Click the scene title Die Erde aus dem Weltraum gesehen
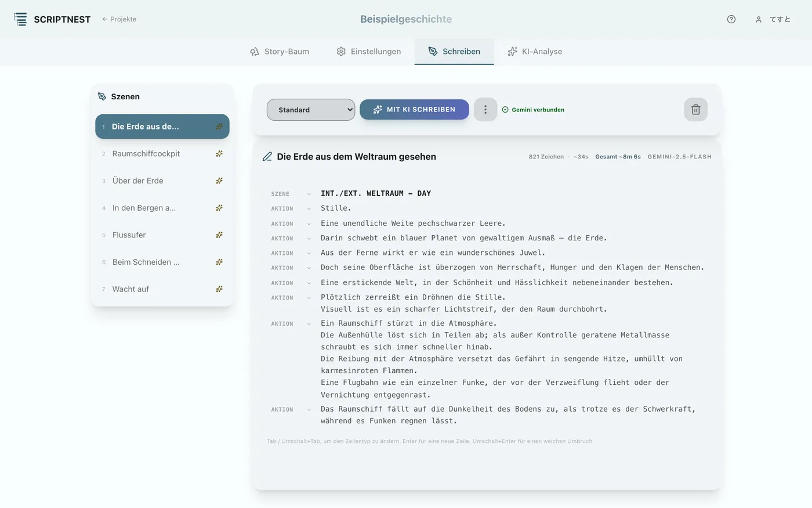The width and height of the screenshot is (812, 508). [356, 157]
